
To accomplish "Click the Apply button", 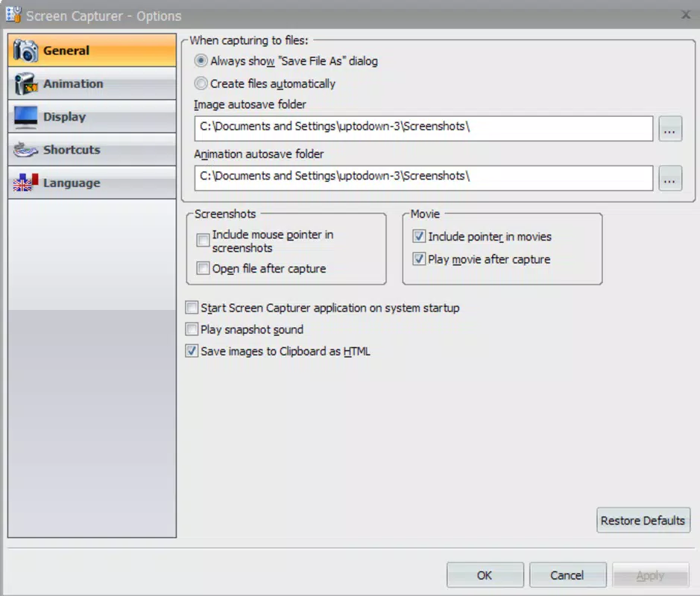I will coord(651,575).
